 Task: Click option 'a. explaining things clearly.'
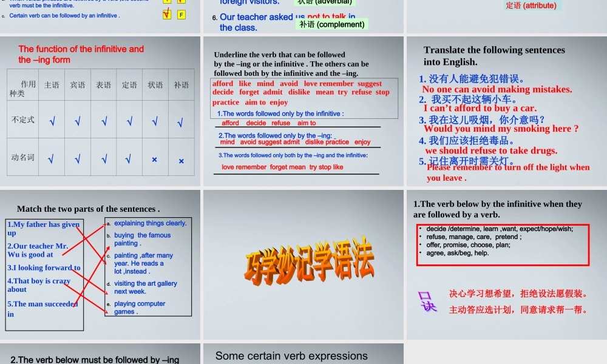click(x=147, y=223)
